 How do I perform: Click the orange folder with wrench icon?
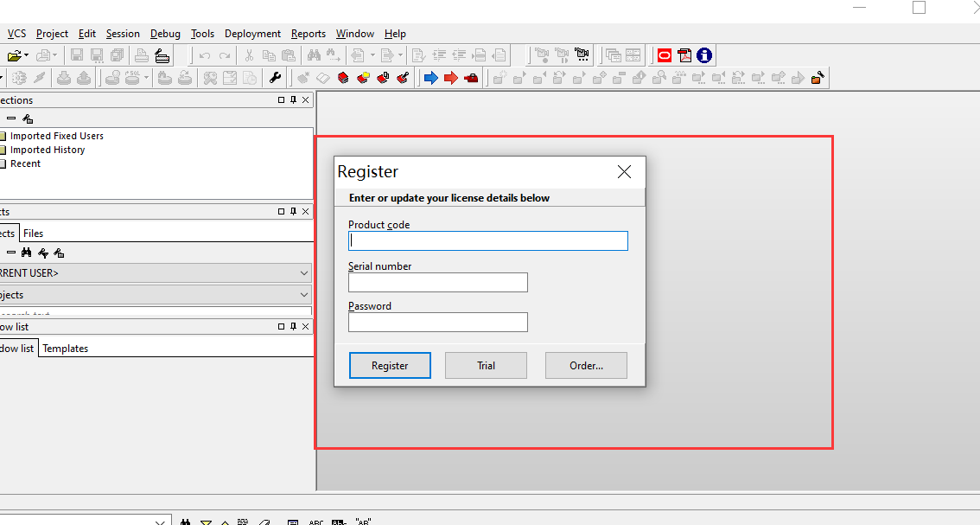818,78
